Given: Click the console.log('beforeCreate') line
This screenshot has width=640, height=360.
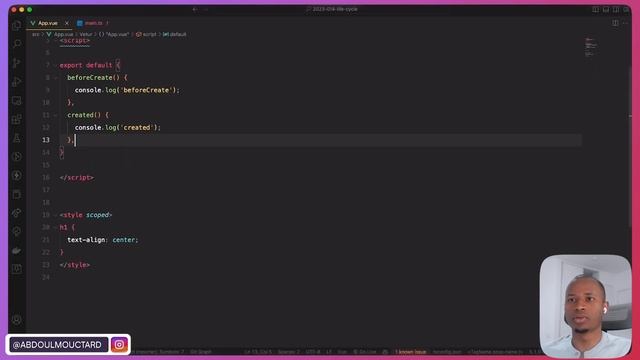Looking at the screenshot, I should coord(127,90).
